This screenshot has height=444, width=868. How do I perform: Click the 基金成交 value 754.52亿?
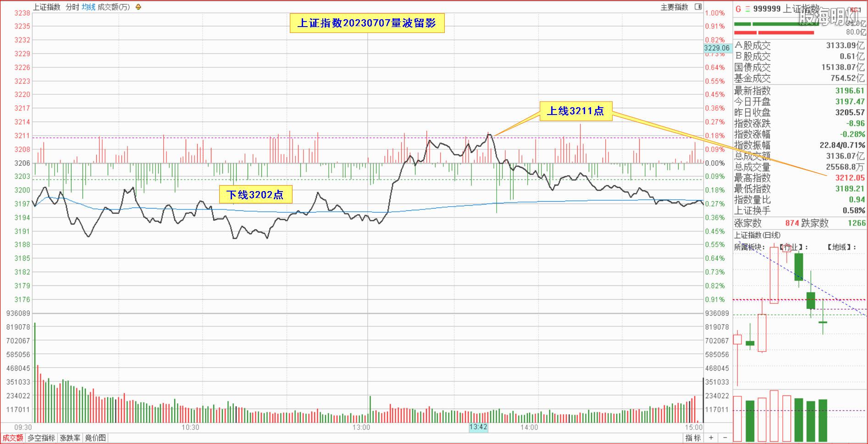[x=847, y=78]
